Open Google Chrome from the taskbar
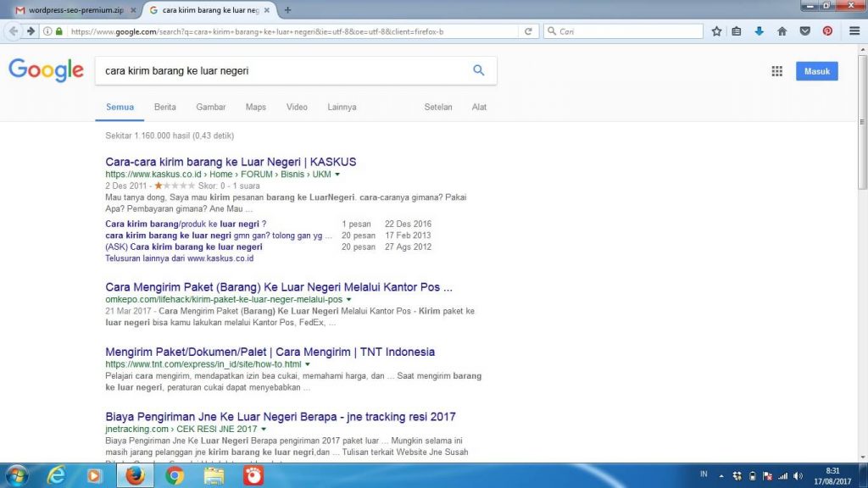Image resolution: width=868 pixels, height=488 pixels. (x=175, y=475)
